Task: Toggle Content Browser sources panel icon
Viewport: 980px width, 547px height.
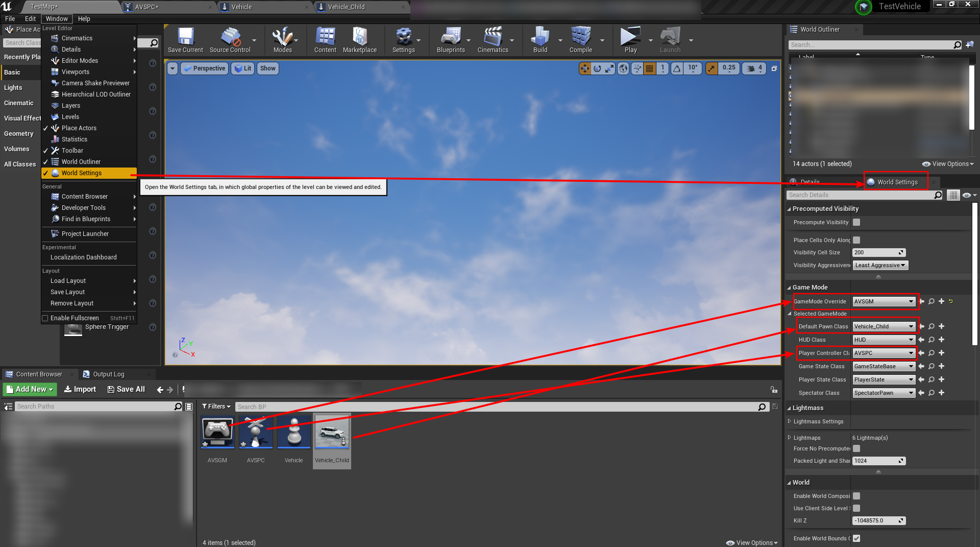Action: click(x=8, y=407)
